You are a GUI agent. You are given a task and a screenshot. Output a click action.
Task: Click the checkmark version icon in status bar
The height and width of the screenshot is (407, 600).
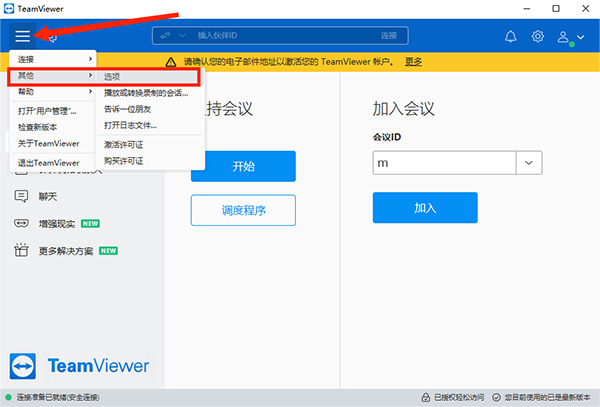(496, 397)
